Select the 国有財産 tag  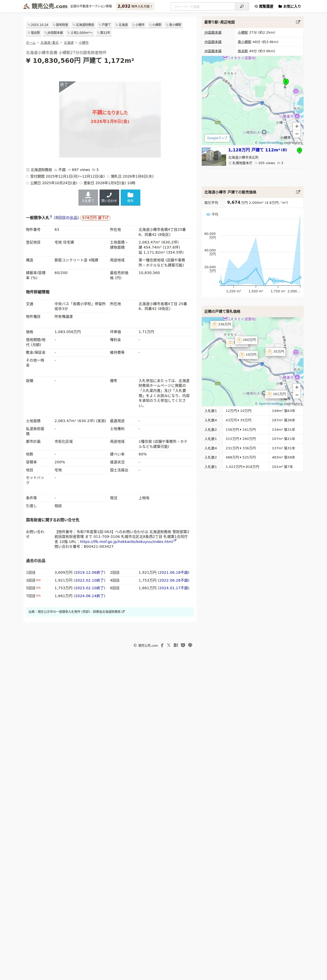point(60,25)
